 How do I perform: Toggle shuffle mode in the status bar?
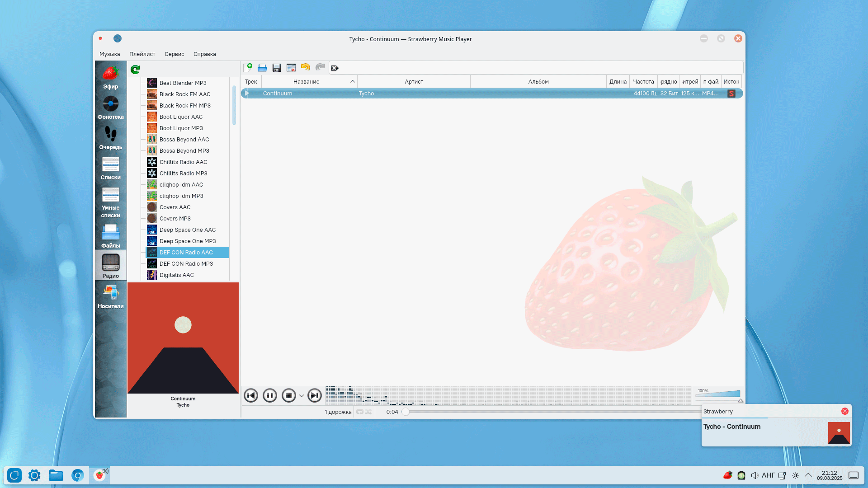(x=368, y=412)
